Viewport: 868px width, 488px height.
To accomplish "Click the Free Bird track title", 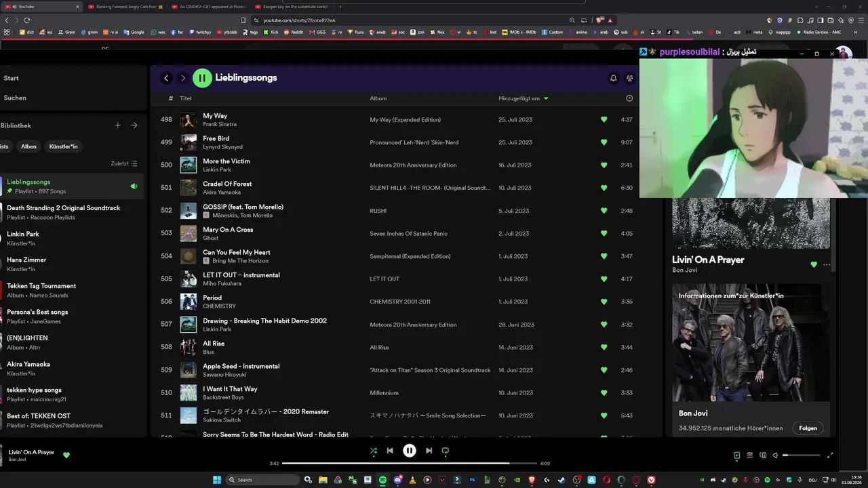I will point(216,138).
